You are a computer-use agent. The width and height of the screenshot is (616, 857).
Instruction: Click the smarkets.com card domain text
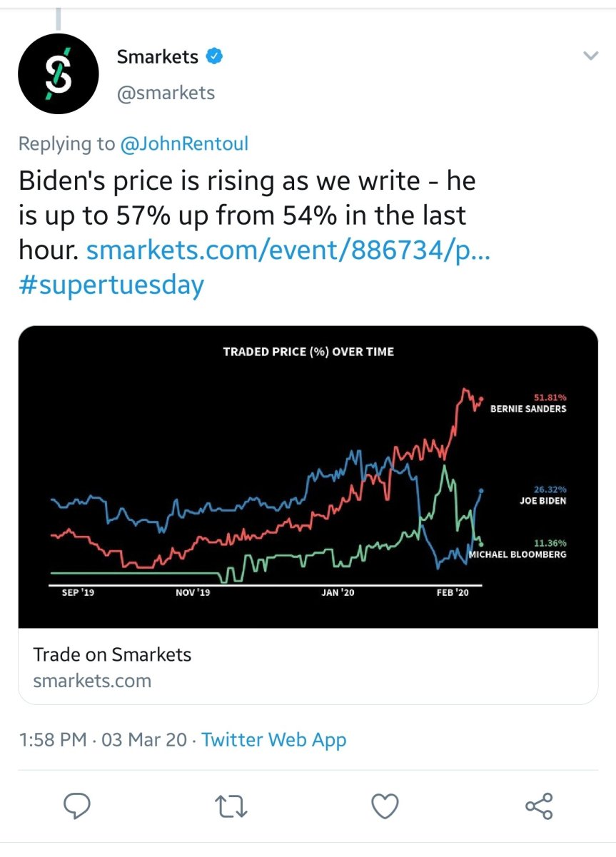click(x=92, y=681)
